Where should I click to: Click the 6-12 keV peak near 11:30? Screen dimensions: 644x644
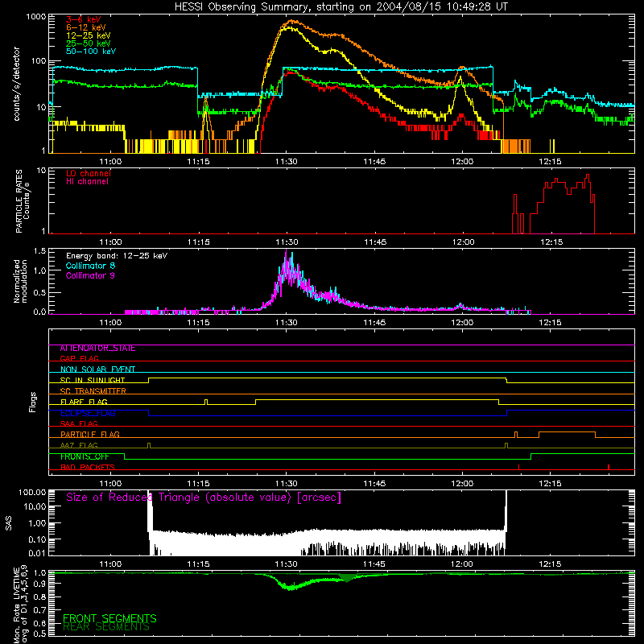tap(292, 21)
